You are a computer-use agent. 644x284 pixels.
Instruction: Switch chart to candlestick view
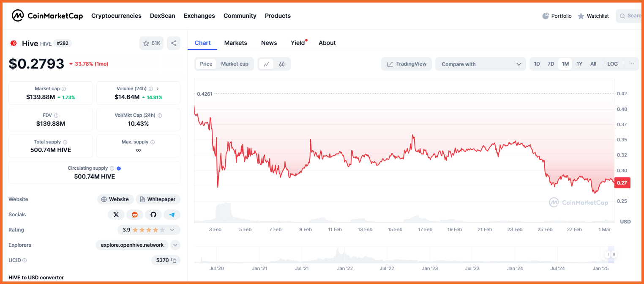tap(282, 64)
